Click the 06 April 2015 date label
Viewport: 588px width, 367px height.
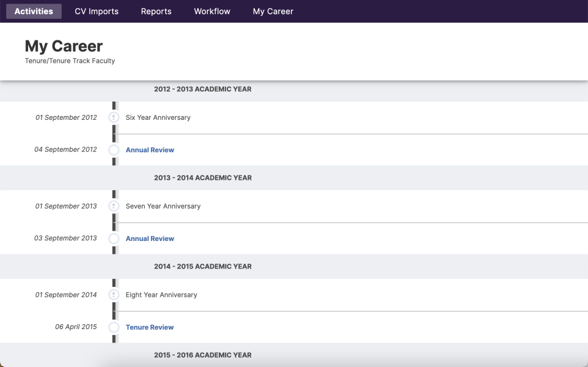tap(76, 327)
